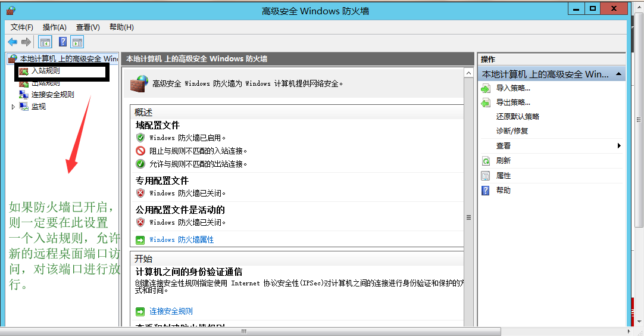Screen dimensions: 644x336
Task: Click green shield icon for 域配置文件 enabled
Action: 140,138
